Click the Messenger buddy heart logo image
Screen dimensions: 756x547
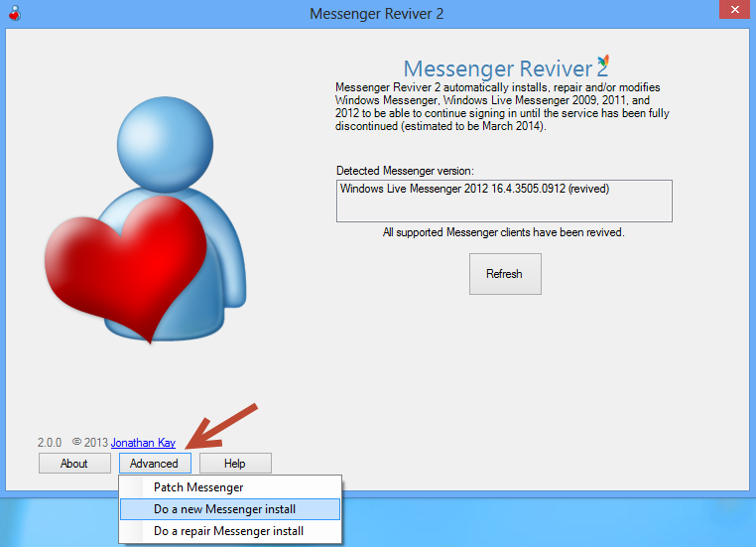pyautogui.click(x=145, y=220)
